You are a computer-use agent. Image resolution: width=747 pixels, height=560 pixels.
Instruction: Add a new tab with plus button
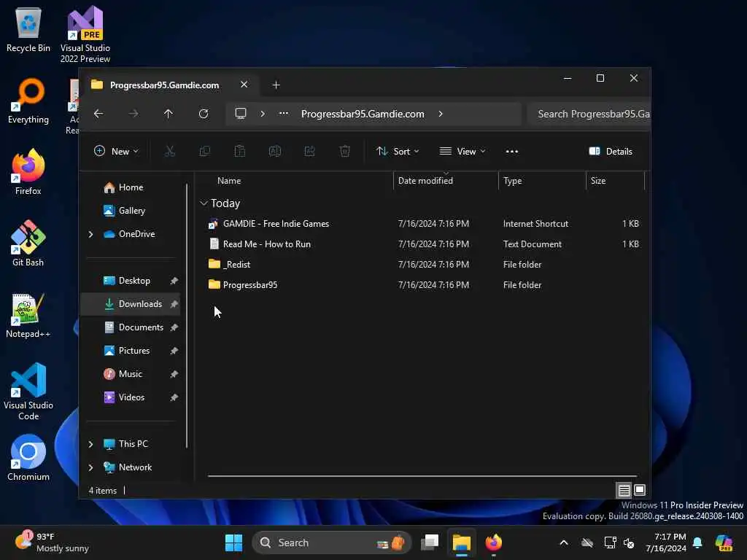click(x=276, y=85)
